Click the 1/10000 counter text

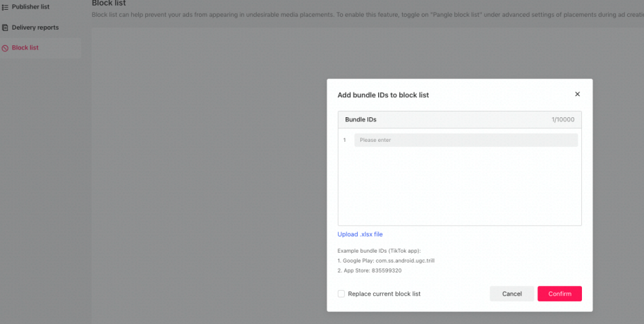[563, 120]
